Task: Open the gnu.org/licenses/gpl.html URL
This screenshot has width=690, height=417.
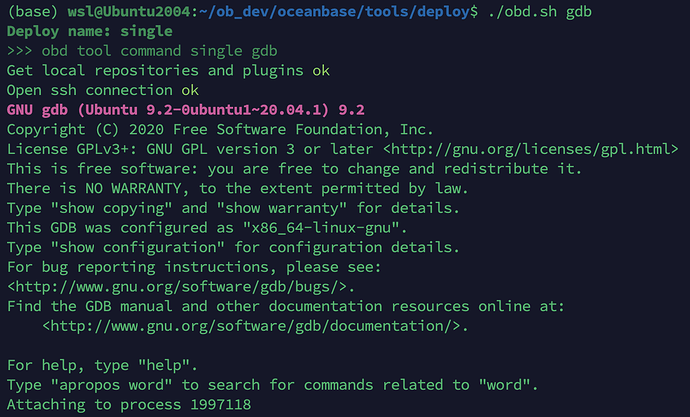Action: (x=531, y=149)
